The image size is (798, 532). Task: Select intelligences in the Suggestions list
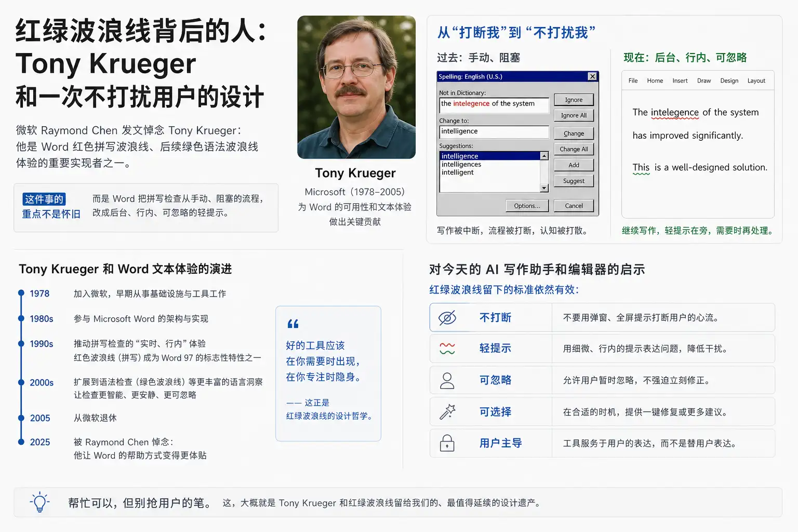461,164
